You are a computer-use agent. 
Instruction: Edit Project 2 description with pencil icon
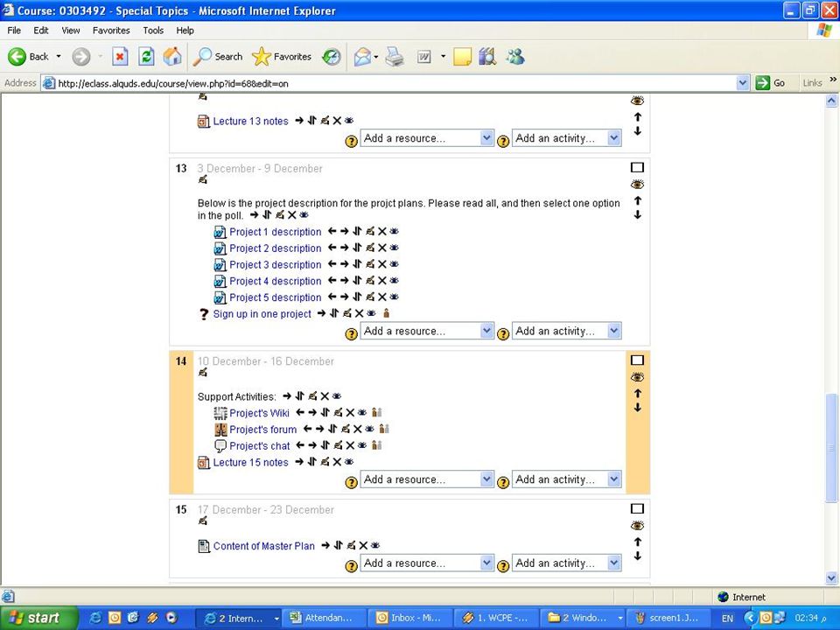[x=369, y=248]
